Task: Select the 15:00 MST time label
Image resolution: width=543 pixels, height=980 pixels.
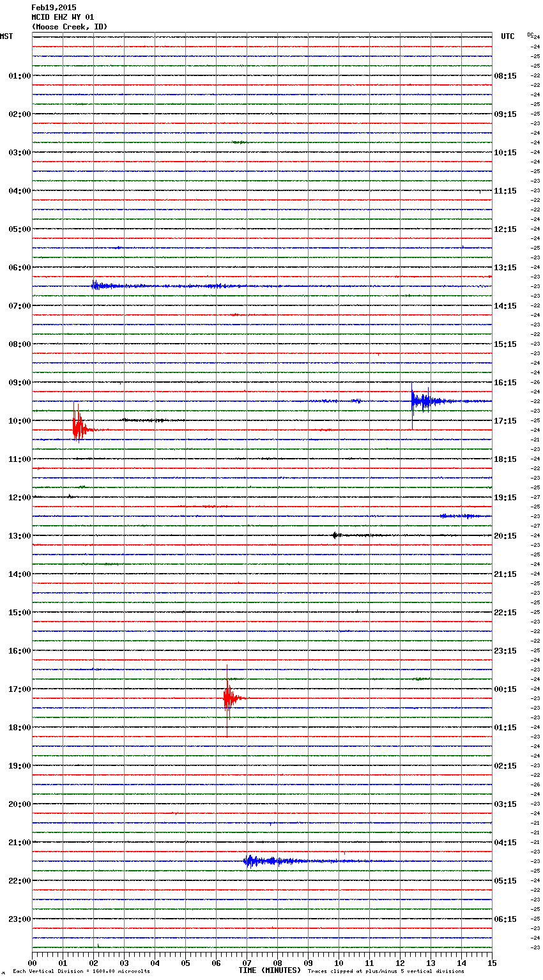Action: pyautogui.click(x=19, y=613)
